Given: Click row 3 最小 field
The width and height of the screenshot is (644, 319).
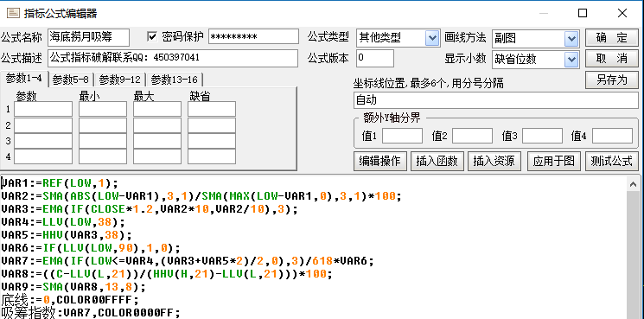Looking at the screenshot, I should pyautogui.click(x=103, y=141).
